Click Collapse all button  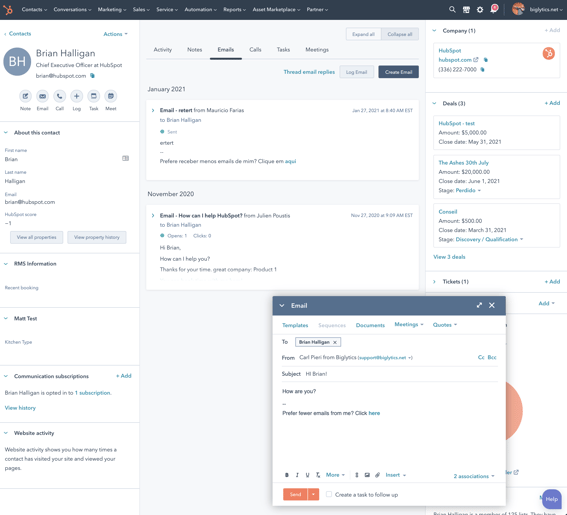point(400,34)
